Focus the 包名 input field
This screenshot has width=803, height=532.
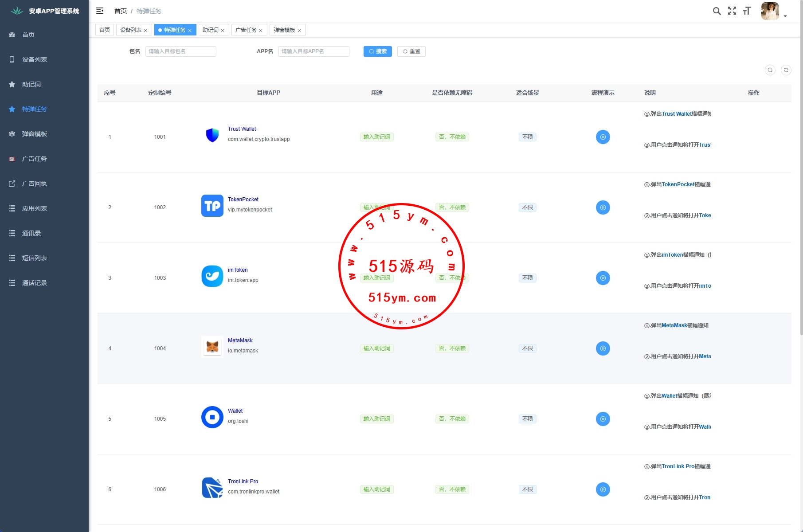click(x=181, y=51)
